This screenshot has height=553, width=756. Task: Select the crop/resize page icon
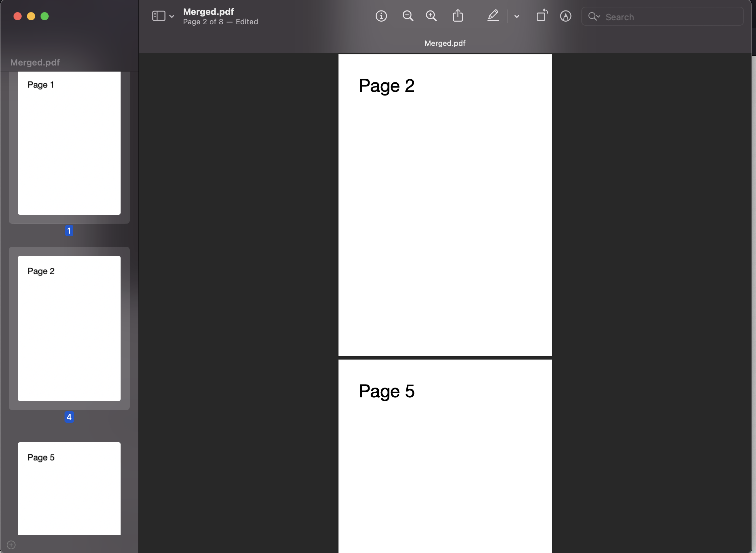540,16
